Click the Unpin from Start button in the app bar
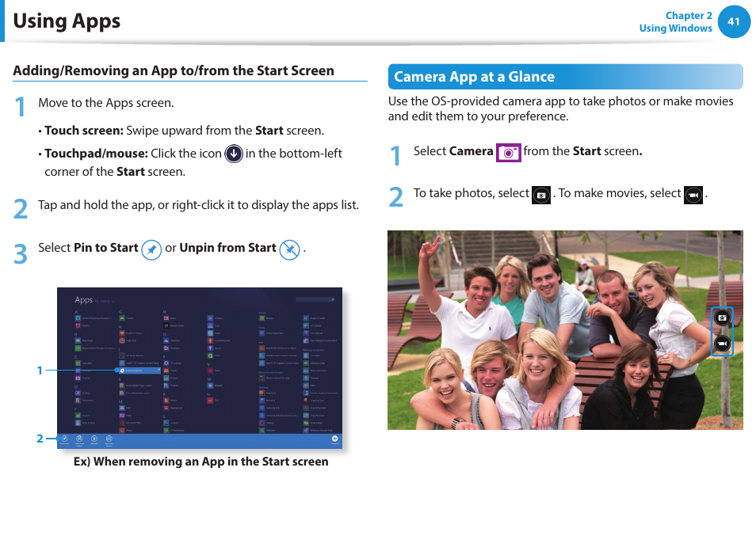This screenshot has width=756, height=536. (65, 439)
